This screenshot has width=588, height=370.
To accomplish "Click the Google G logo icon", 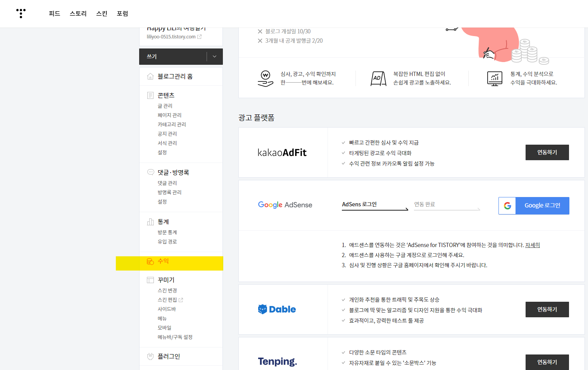I will 507,206.
